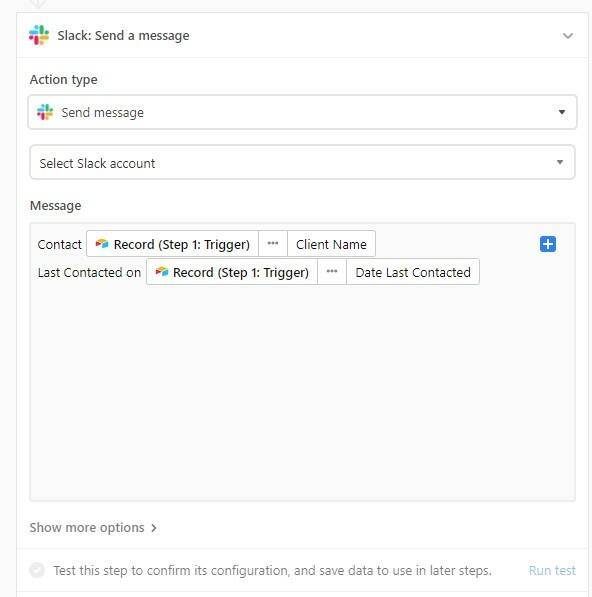
Task: Open ellipsis of the Date Last Contacted token
Action: point(332,272)
